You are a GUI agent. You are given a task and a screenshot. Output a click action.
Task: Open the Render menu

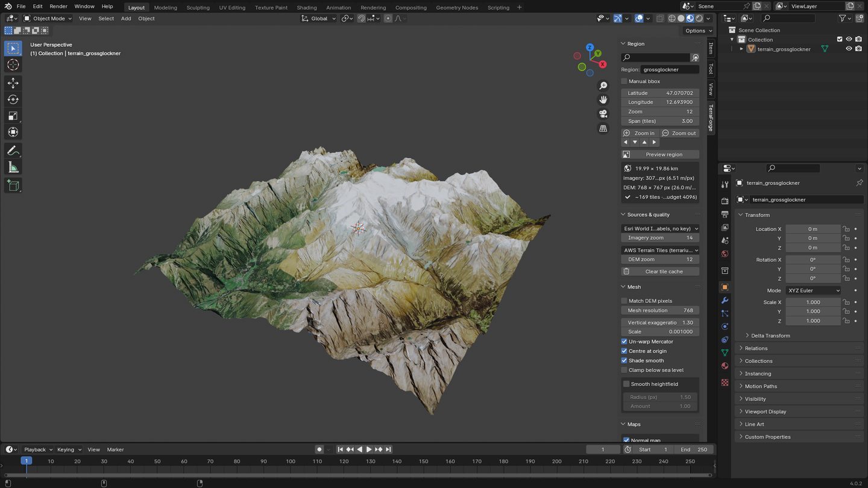click(58, 6)
